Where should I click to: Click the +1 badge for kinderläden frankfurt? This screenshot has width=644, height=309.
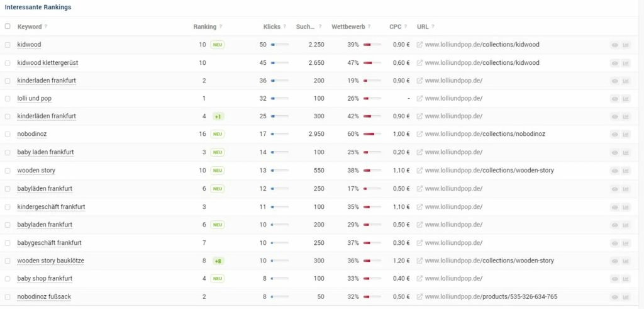[218, 116]
